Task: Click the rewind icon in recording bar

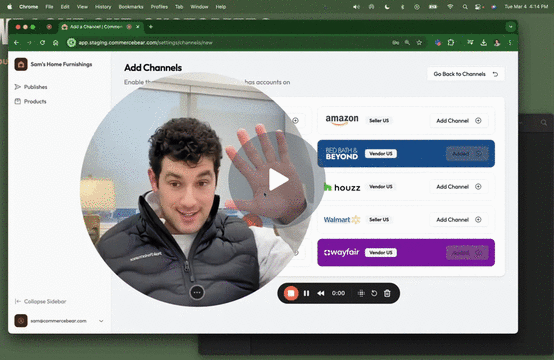Action: click(321, 293)
